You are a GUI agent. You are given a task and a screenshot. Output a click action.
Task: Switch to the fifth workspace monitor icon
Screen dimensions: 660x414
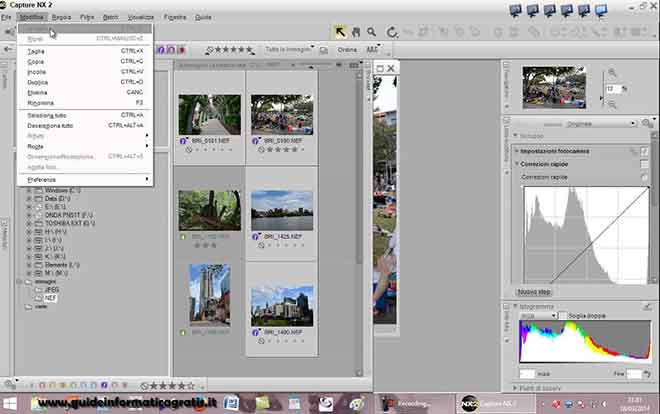tap(583, 10)
